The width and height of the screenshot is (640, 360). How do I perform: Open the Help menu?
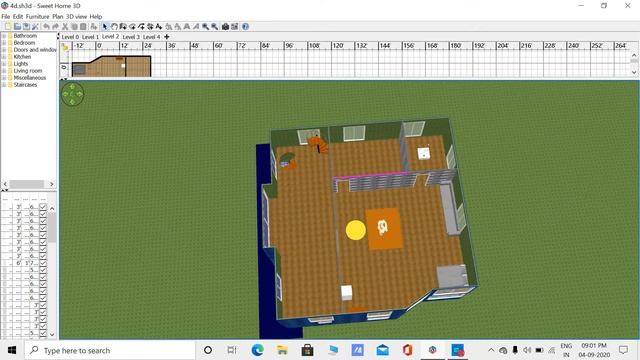(96, 16)
